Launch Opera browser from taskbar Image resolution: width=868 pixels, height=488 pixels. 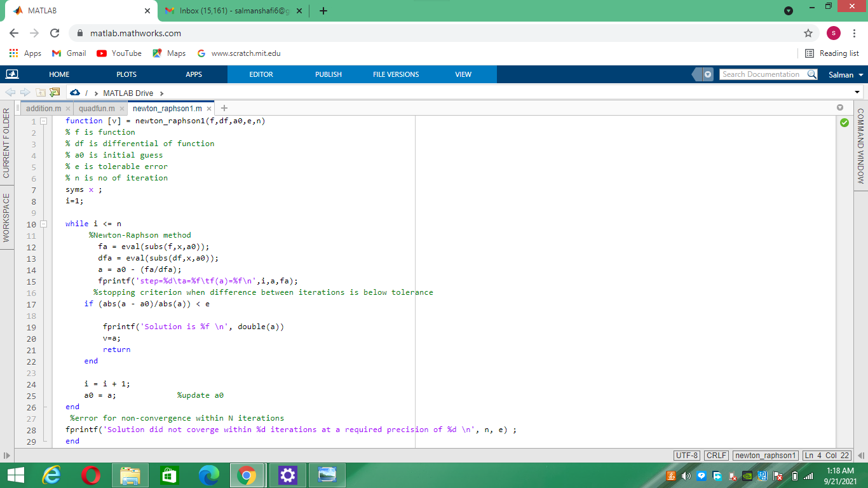point(91,475)
